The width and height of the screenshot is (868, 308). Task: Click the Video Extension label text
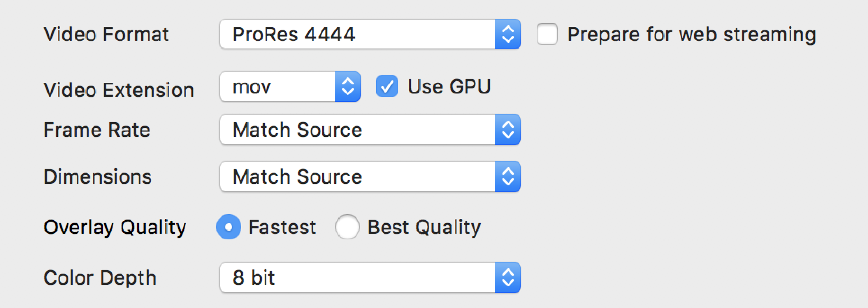(119, 90)
